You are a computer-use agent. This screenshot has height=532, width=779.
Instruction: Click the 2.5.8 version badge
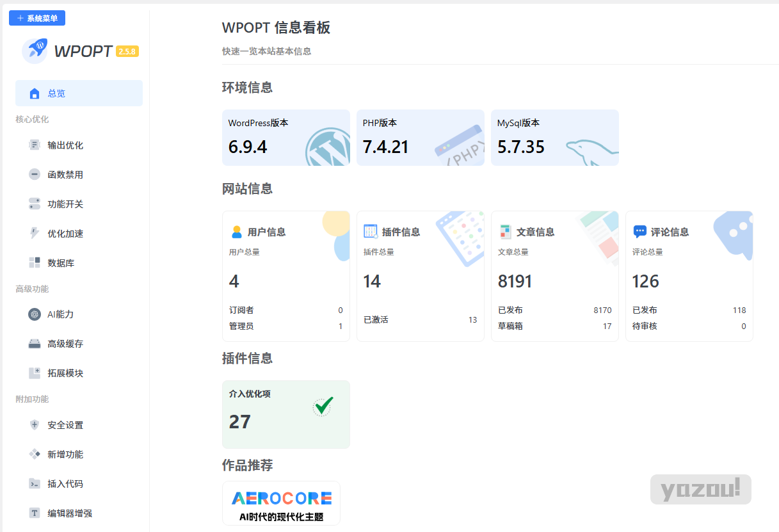click(x=127, y=51)
